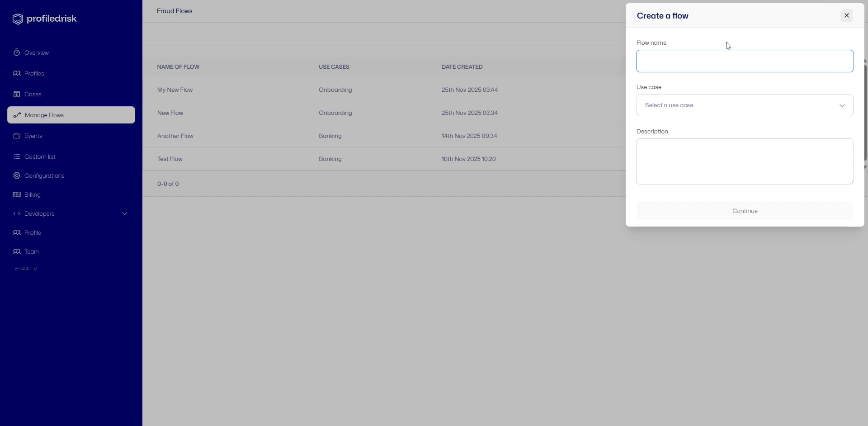Click the Manage Flows checkmark icon
Image resolution: width=868 pixels, height=426 pixels.
(x=17, y=115)
